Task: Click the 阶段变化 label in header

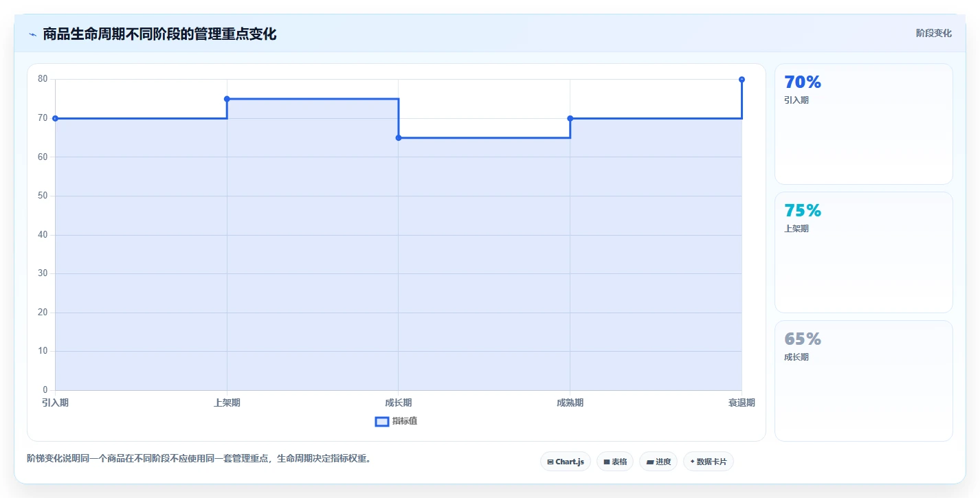Action: coord(934,33)
